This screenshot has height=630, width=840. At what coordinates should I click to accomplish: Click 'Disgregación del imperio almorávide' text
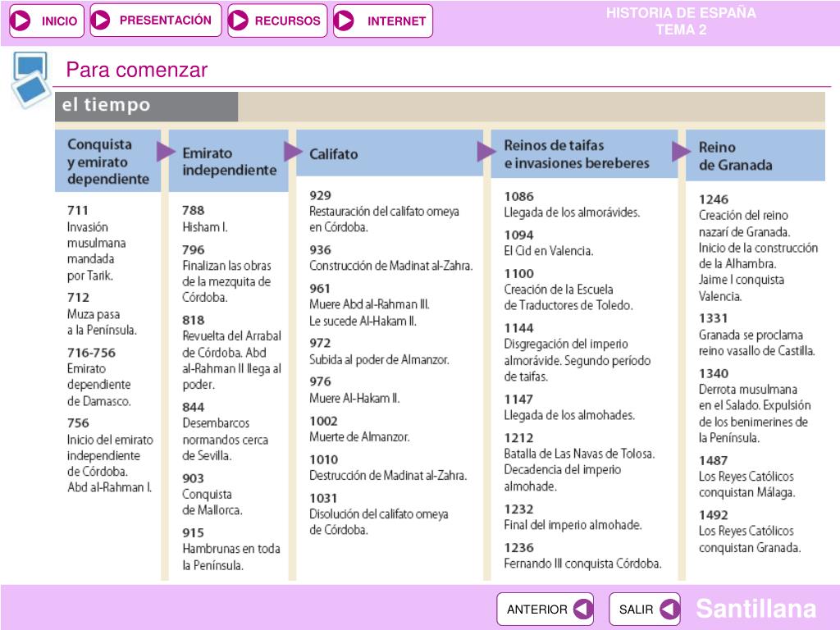[x=566, y=352]
